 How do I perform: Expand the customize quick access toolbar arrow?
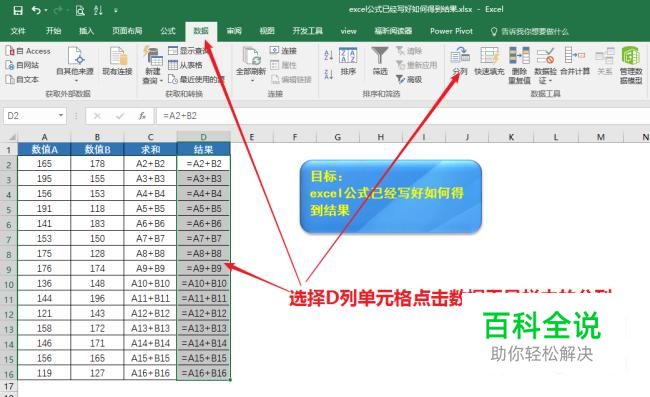point(116,11)
